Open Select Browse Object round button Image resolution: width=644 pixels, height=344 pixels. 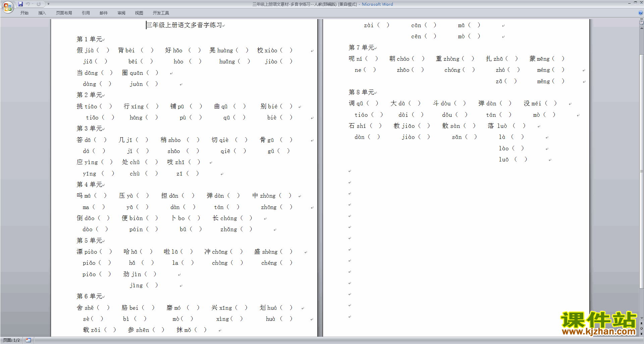641,329
